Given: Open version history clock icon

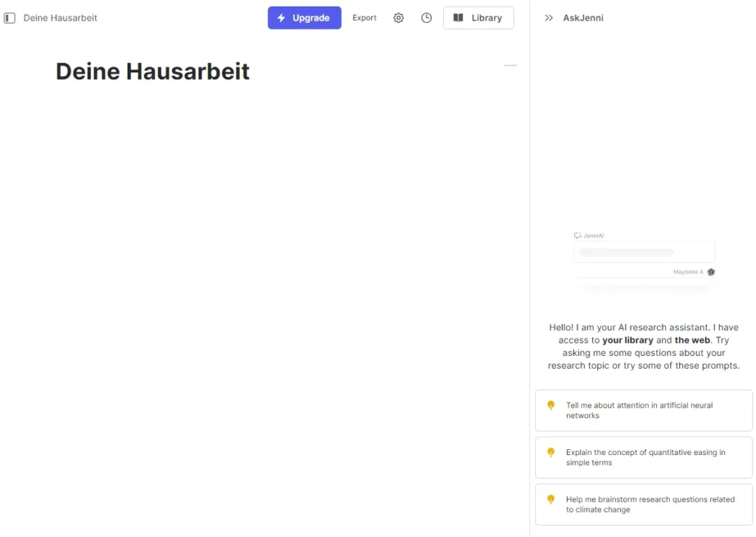Looking at the screenshot, I should coord(427,18).
